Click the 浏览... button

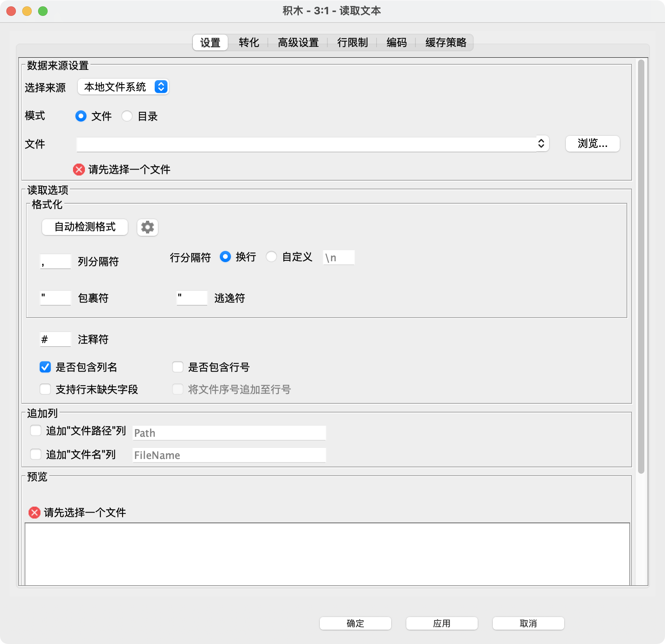pos(592,144)
